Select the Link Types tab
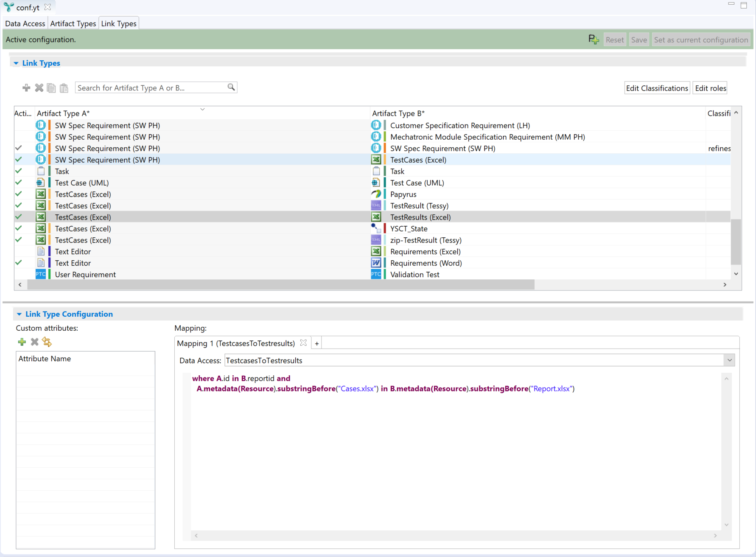Image resolution: width=756 pixels, height=557 pixels. click(119, 24)
